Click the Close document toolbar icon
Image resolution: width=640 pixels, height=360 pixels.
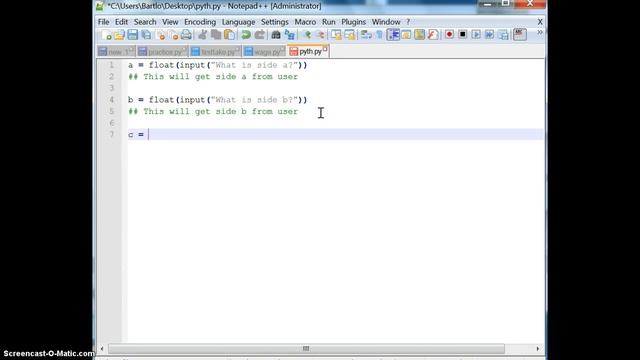(161, 35)
